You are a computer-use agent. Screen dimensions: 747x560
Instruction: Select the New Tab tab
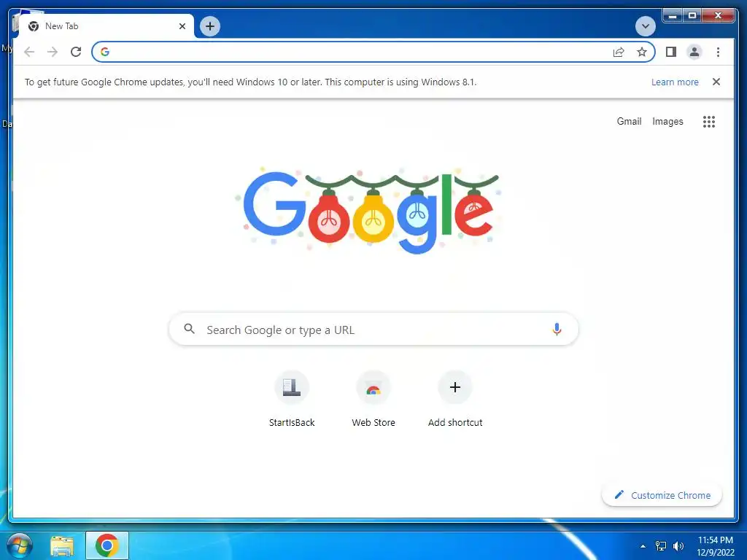click(x=106, y=26)
